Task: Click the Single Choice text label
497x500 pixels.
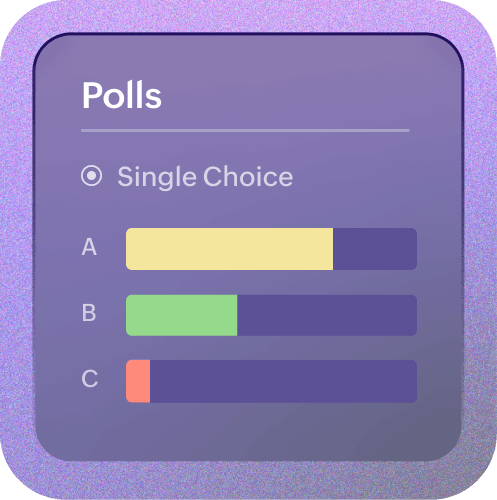Action: (x=205, y=177)
